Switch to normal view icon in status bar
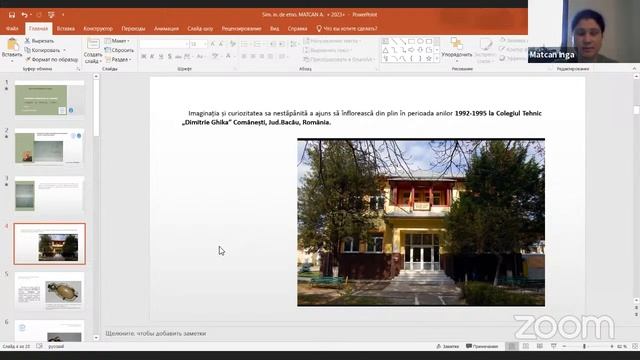This screenshot has height=360, width=640. coord(511,346)
